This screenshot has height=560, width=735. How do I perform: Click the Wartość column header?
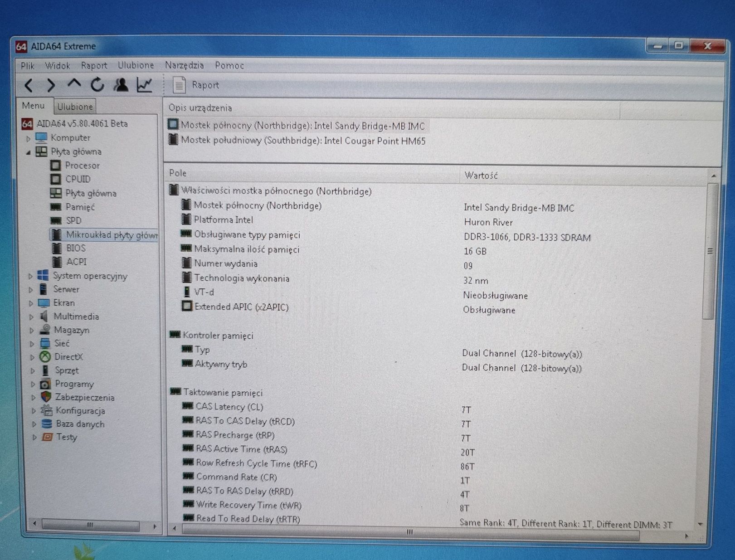coord(481,175)
